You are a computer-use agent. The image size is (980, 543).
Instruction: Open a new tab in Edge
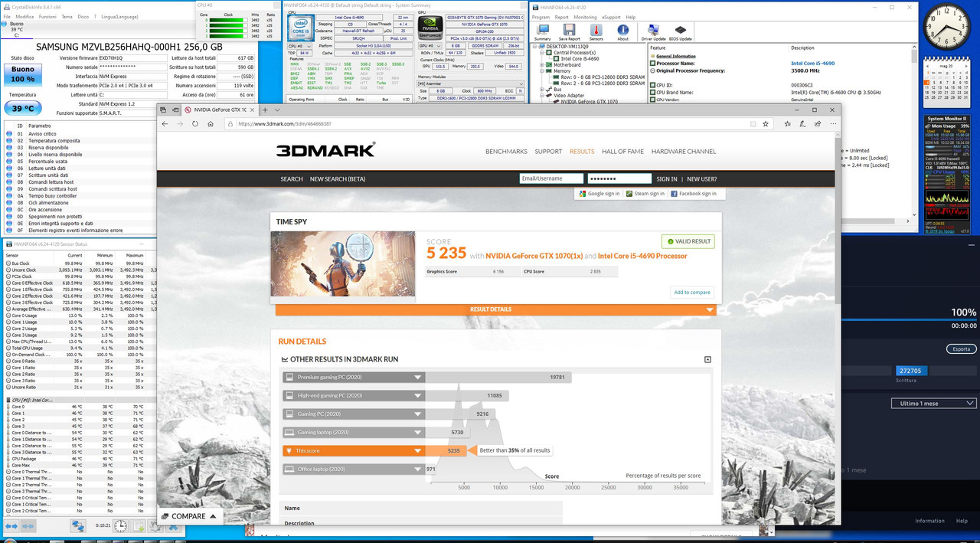(266, 110)
